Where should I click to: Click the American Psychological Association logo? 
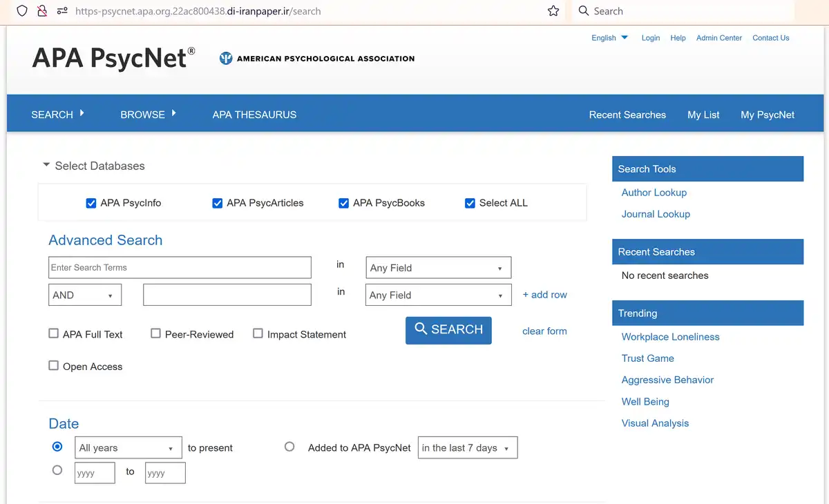tap(316, 59)
